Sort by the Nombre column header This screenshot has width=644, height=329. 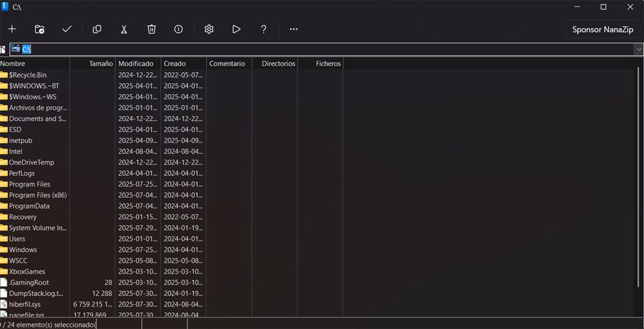pyautogui.click(x=35, y=64)
